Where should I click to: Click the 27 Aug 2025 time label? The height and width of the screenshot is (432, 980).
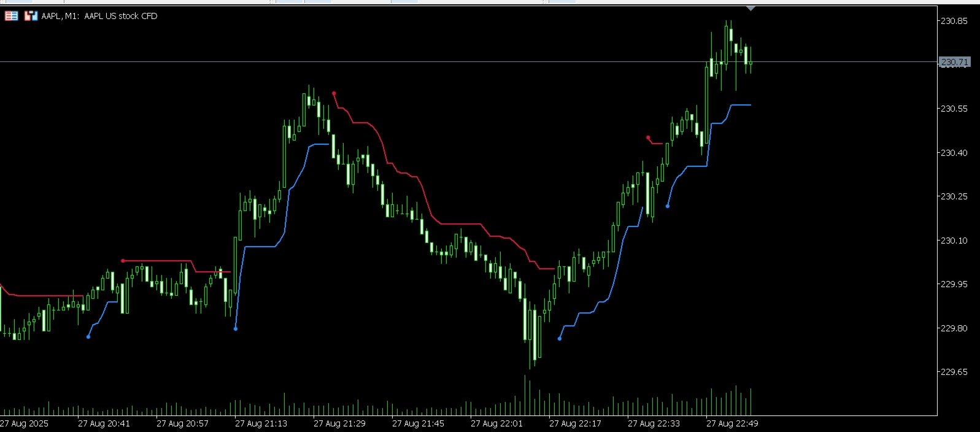pos(24,423)
